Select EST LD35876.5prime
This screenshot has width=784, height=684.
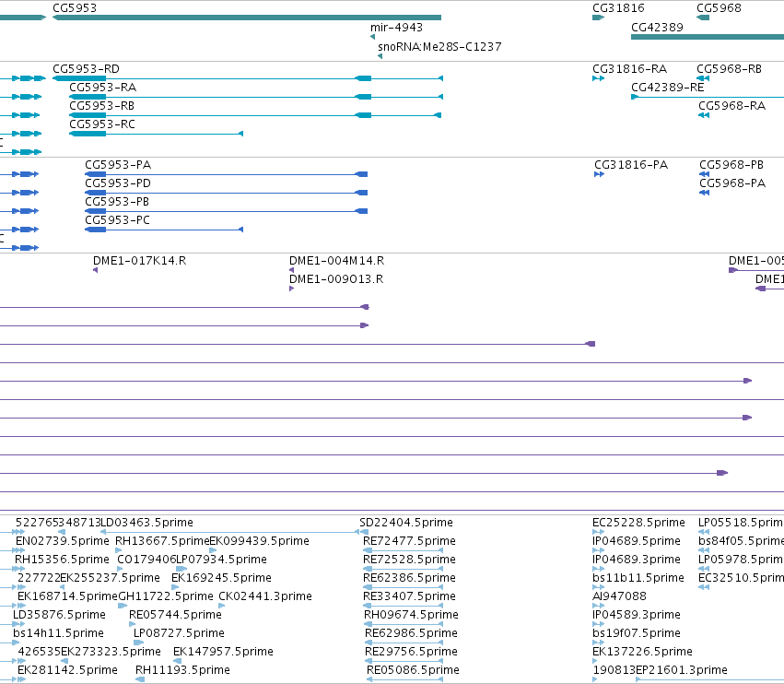click(59, 615)
